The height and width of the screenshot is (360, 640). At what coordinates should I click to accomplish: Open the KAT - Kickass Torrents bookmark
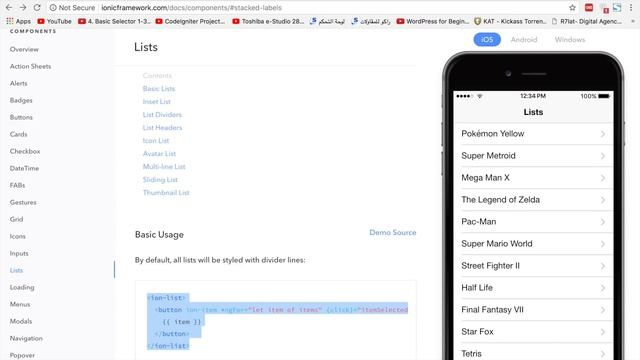(x=510, y=21)
